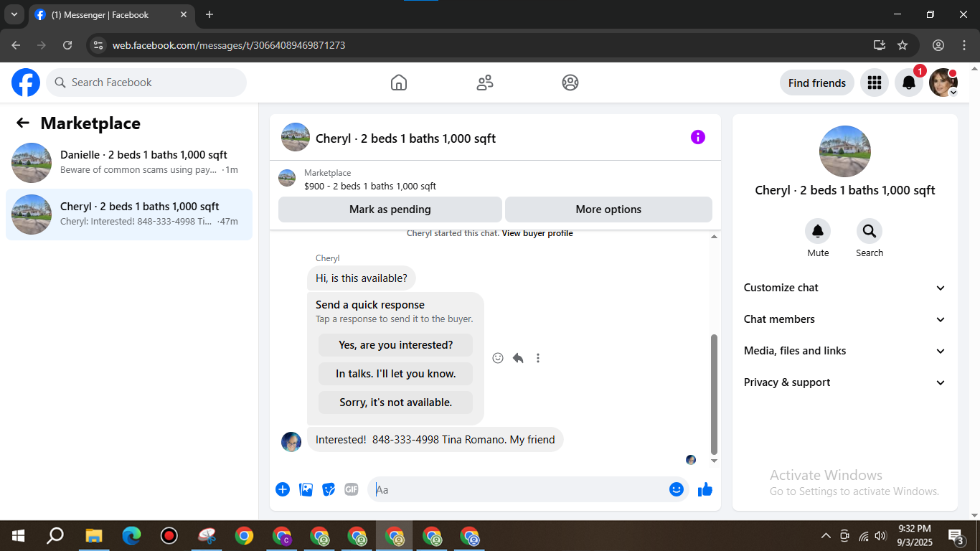The image size is (980, 551).
Task: Search in conversation using the magnifier icon
Action: click(870, 231)
